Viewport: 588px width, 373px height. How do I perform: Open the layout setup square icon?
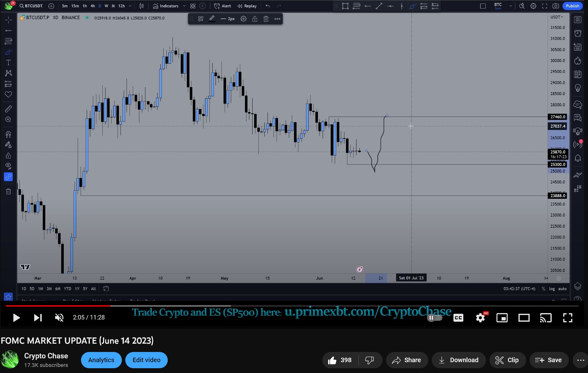(483, 6)
